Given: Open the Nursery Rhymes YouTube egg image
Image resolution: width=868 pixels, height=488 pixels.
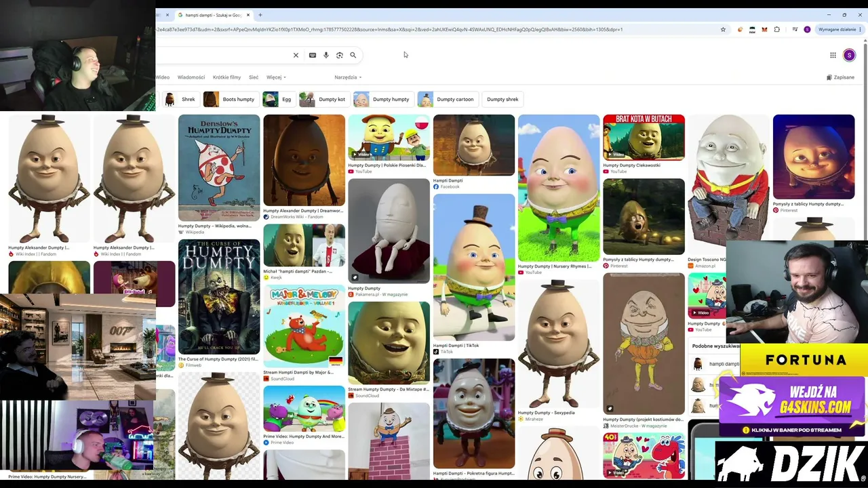Looking at the screenshot, I should (x=559, y=188).
